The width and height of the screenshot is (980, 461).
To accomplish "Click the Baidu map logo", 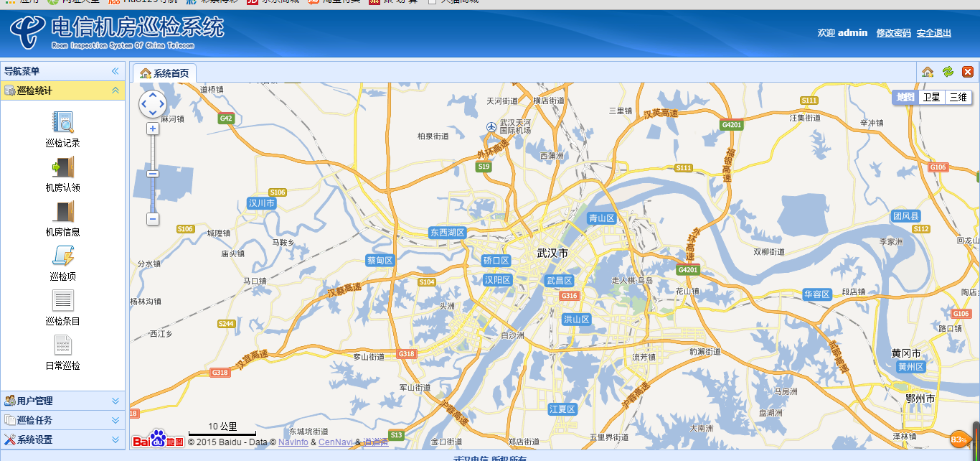I will click(159, 439).
